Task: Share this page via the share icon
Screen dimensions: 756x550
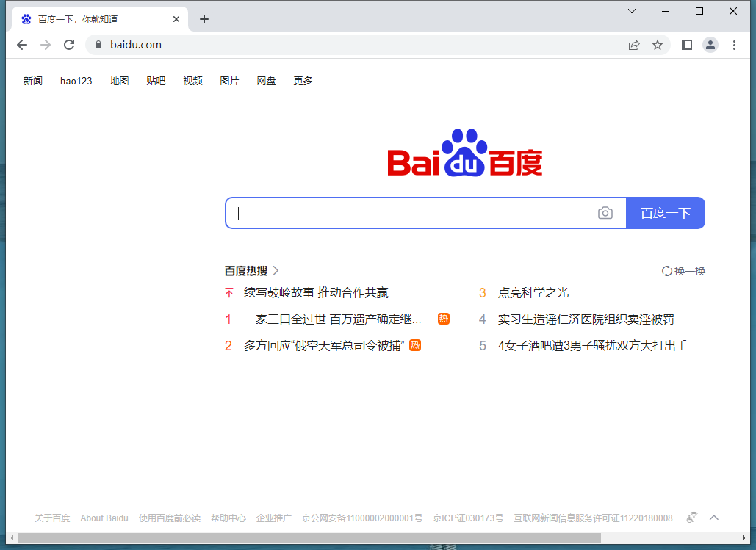Action: 634,45
